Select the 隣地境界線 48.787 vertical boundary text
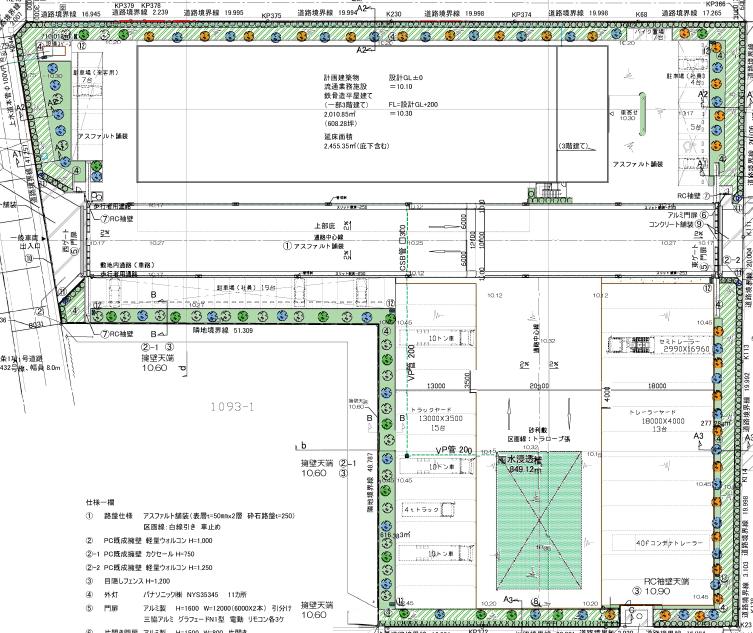 370,483
